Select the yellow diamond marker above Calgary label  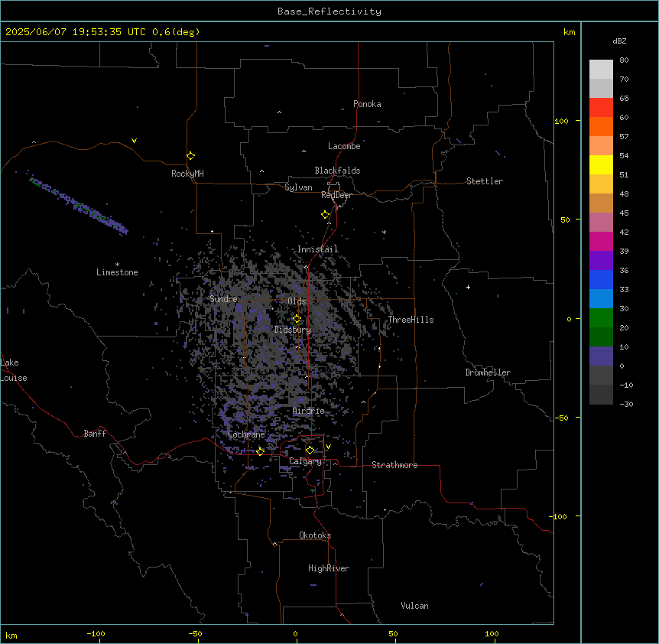pos(310,450)
